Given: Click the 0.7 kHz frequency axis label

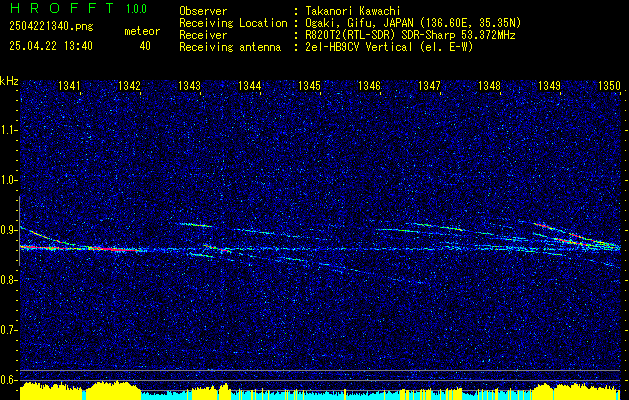Looking at the screenshot, I should [8, 330].
